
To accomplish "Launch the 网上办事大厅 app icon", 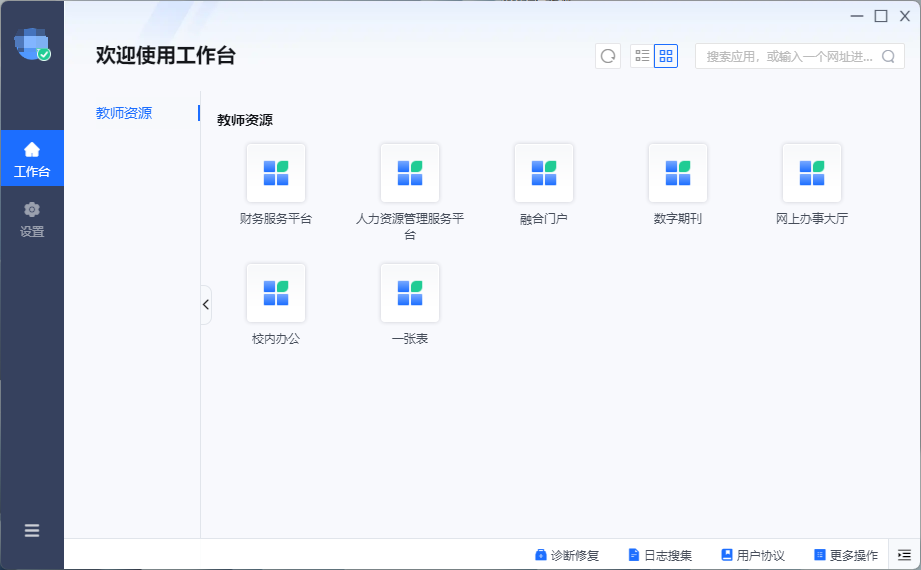I will coord(811,174).
